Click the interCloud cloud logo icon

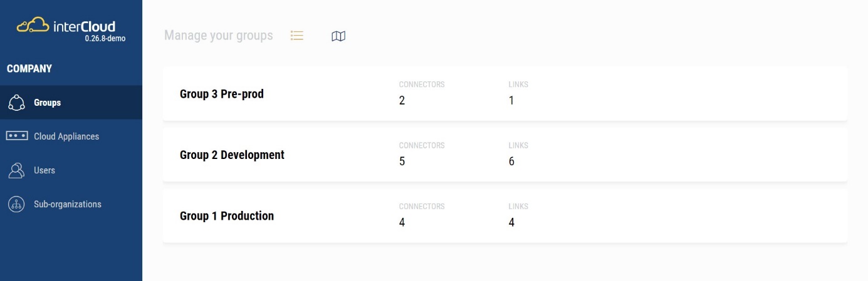pyautogui.click(x=33, y=26)
